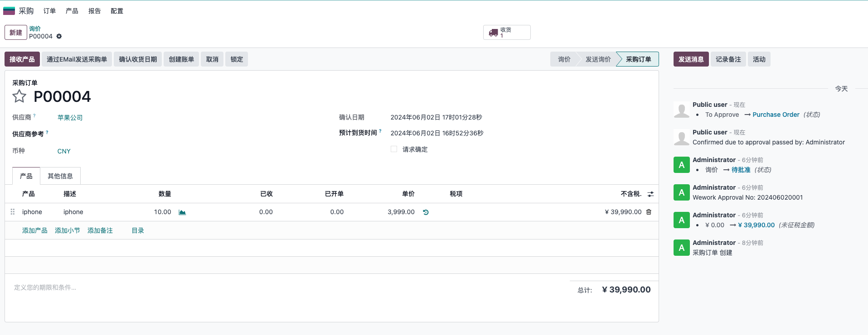Image resolution: width=868 pixels, height=335 pixels.
Task: Click the 活动 button in chatter
Action: [x=759, y=59]
